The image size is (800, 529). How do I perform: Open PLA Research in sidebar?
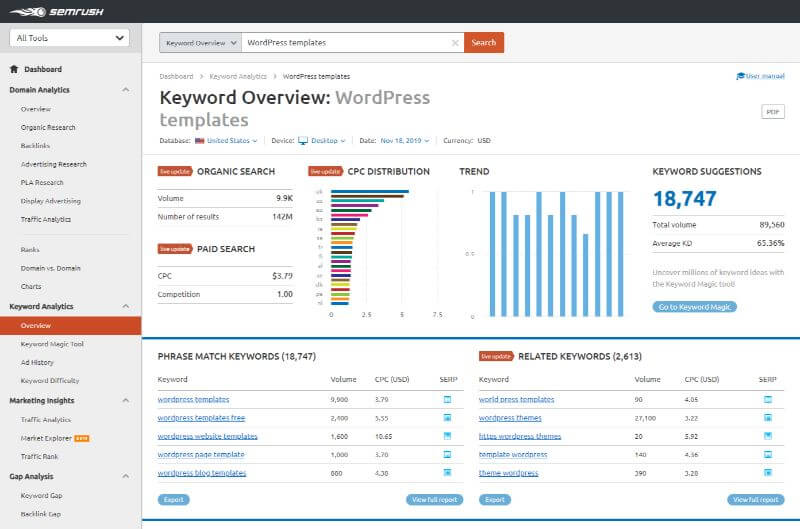42,183
